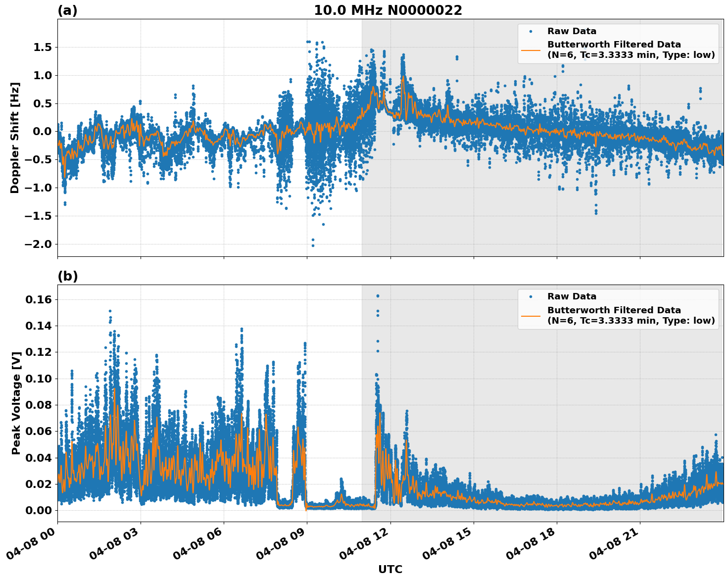Image resolution: width=728 pixels, height=580 pixels.
Task: Select the panel label (a)
Action: (68, 9)
